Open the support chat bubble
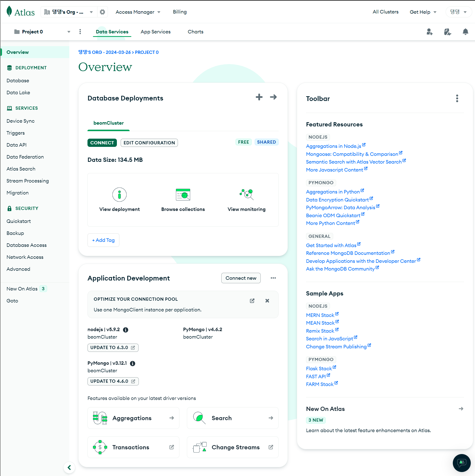Image resolution: width=475 pixels, height=476 pixels. coord(462,463)
